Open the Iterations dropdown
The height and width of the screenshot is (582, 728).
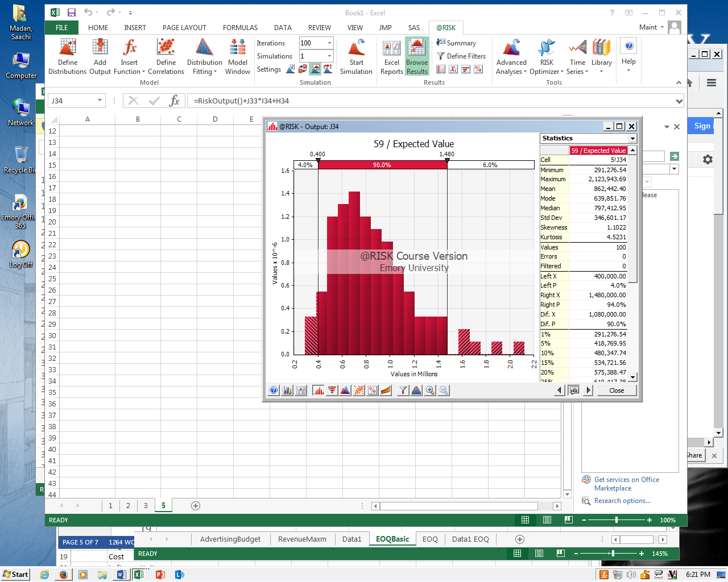point(329,43)
